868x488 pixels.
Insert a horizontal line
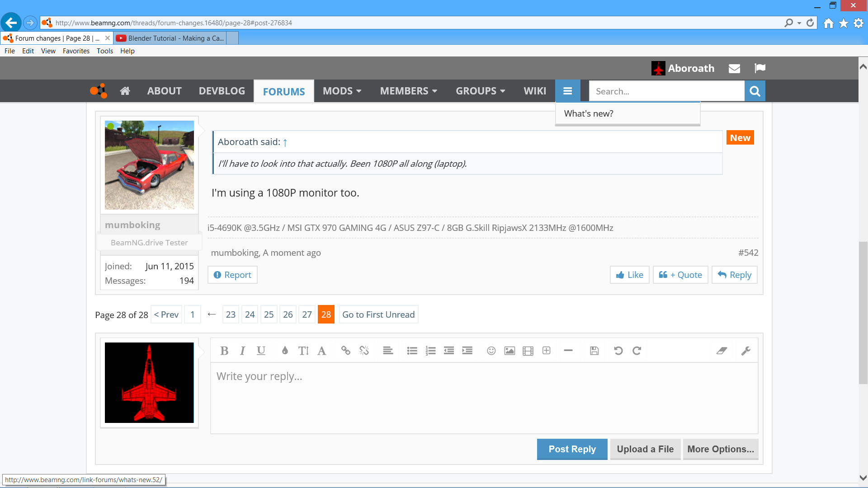tap(568, 351)
